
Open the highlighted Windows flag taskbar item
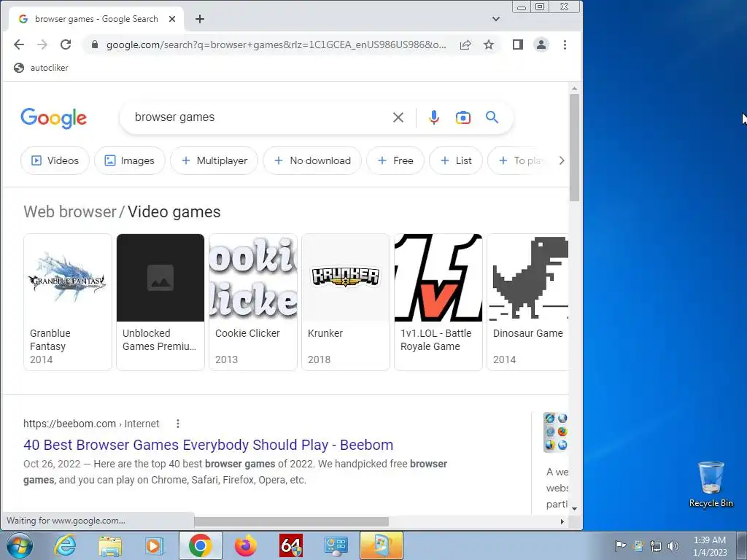tap(381, 545)
